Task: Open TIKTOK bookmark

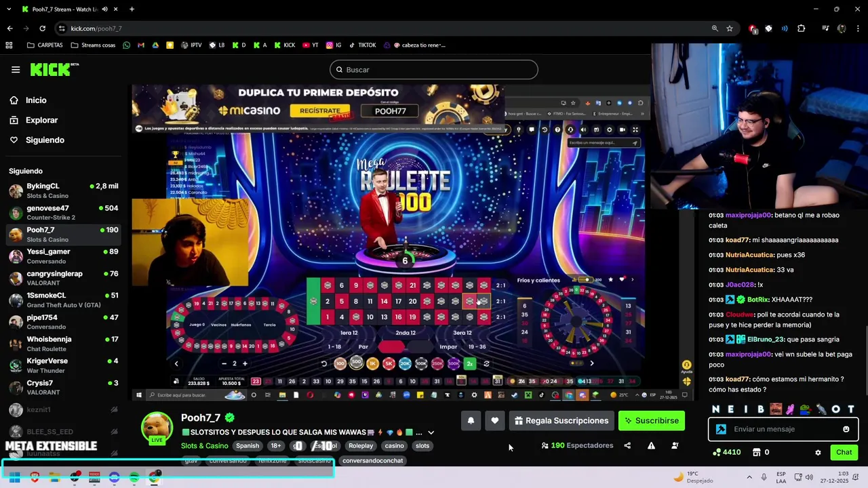Action: pyautogui.click(x=362, y=45)
